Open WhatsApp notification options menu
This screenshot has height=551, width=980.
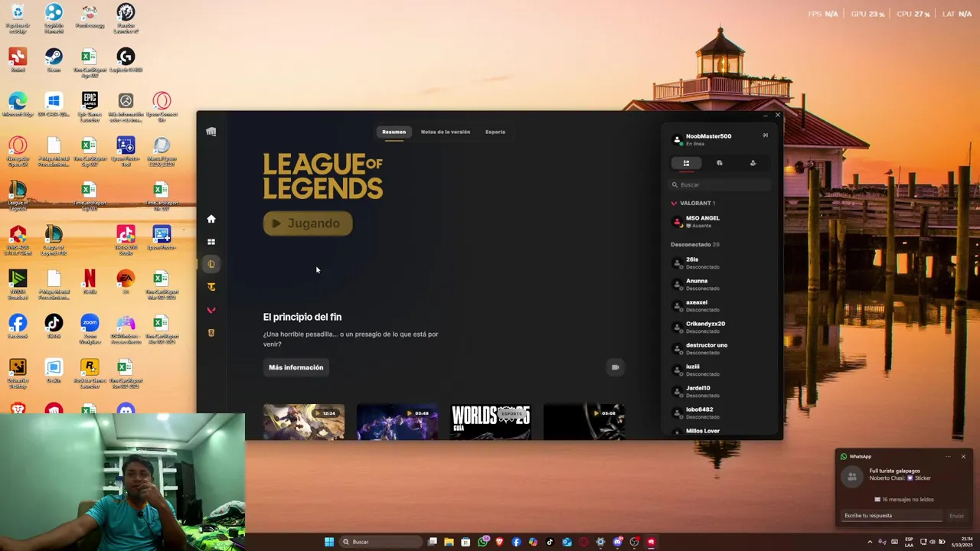pyautogui.click(x=948, y=457)
